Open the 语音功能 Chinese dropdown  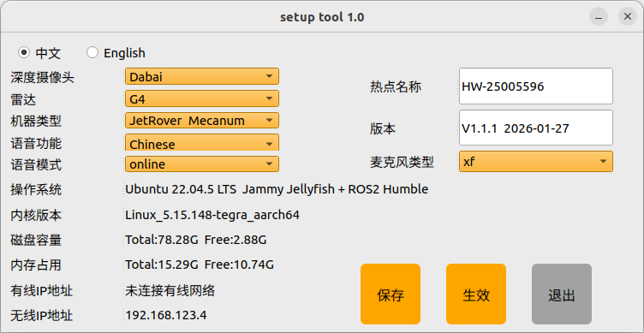pos(201,142)
